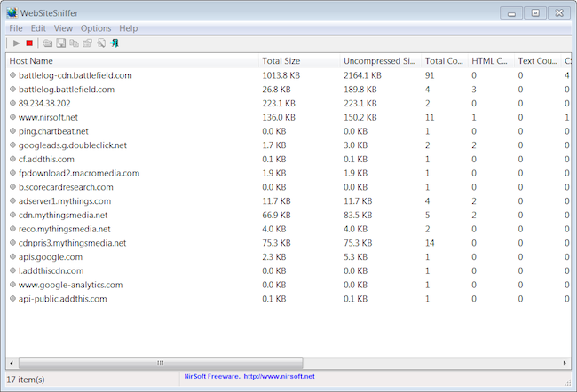Open the www.nirsoft.net link in status bar
577x392 pixels.
280,376
